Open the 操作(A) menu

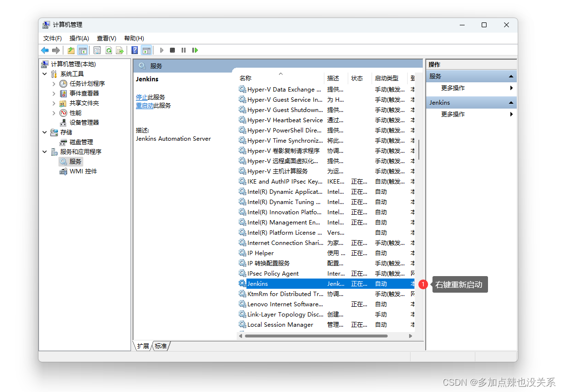[x=79, y=38]
